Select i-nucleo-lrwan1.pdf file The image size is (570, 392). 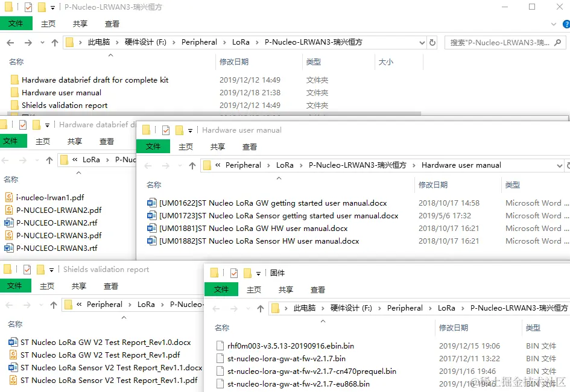point(50,198)
